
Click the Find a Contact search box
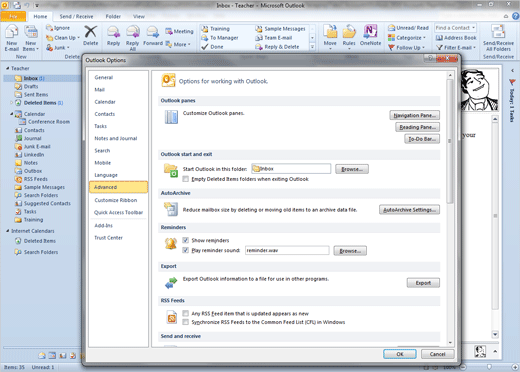pyautogui.click(x=455, y=28)
